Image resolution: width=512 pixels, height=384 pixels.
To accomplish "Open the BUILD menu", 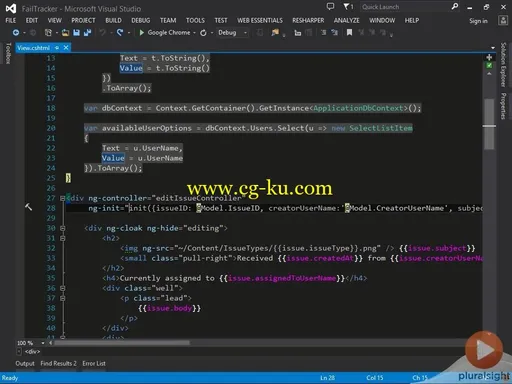I will 113,21.
